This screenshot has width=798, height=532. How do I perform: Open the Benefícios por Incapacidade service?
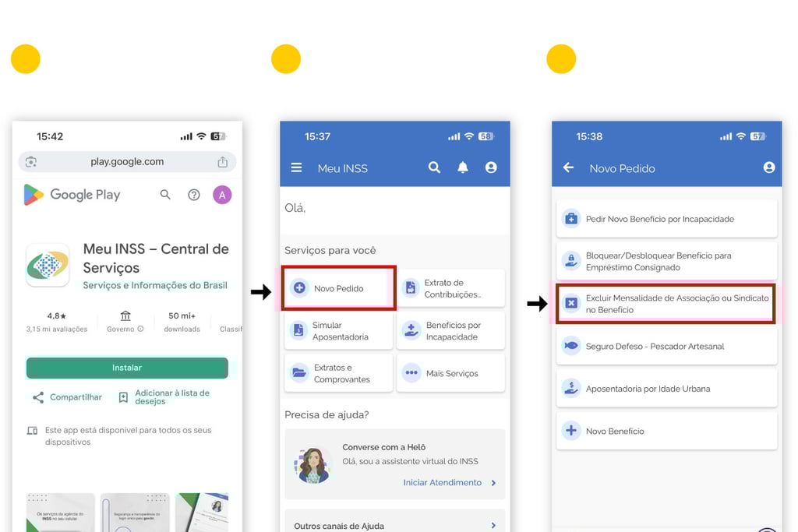pos(451,330)
